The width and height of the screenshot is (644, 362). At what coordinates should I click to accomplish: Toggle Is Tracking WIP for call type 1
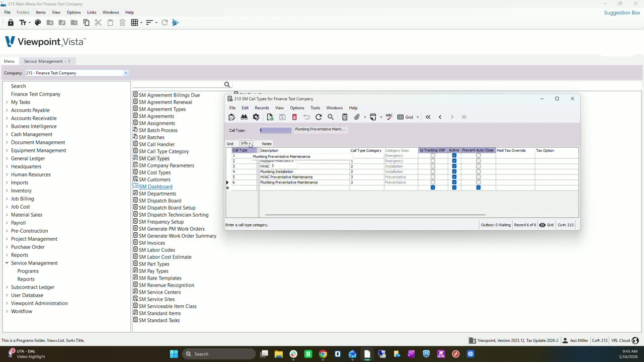tap(433, 156)
